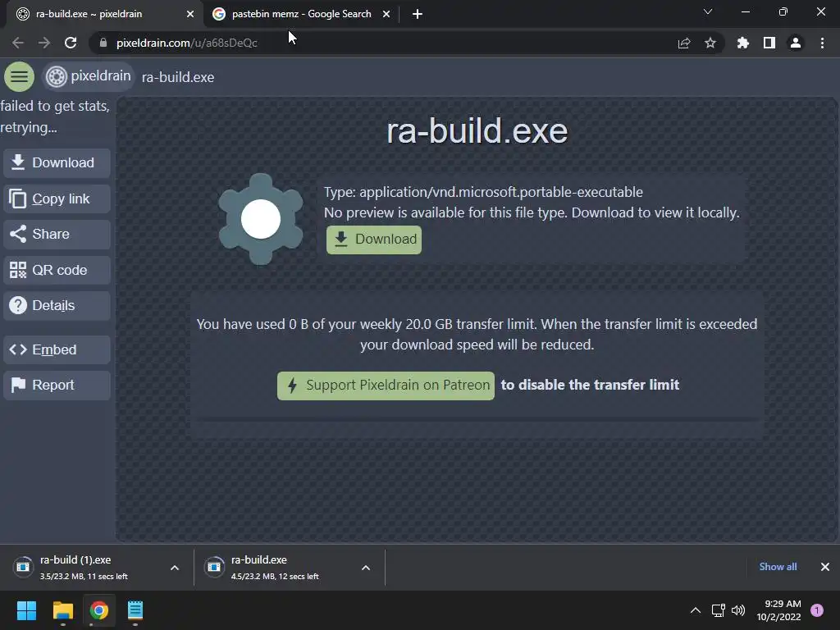Open the tab search dropdown arrow
This screenshot has width=840, height=630.
[708, 11]
